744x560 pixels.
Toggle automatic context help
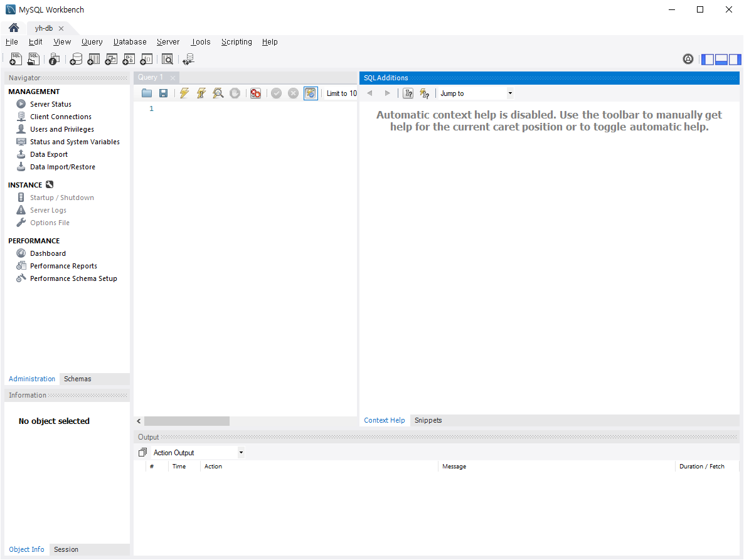(x=425, y=93)
